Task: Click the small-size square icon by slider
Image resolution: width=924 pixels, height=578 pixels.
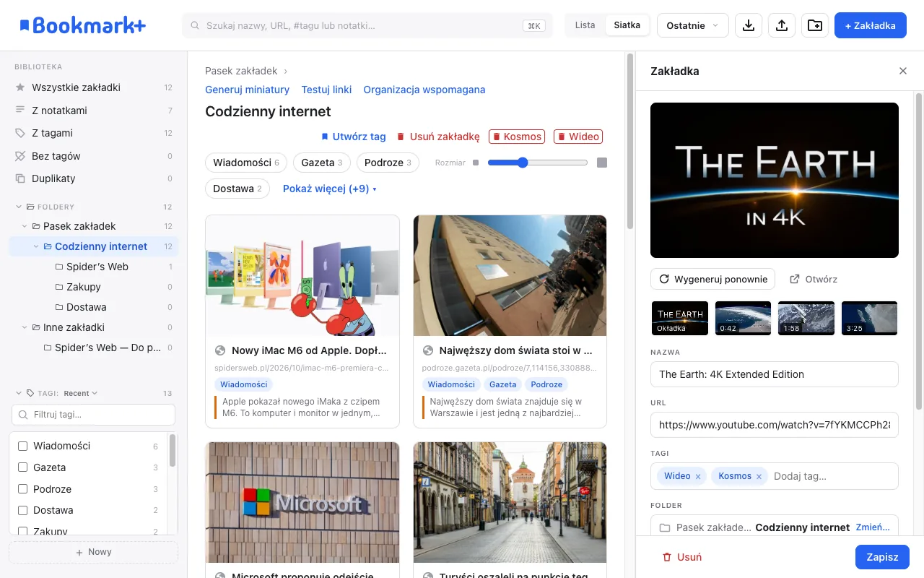Action: (x=476, y=163)
